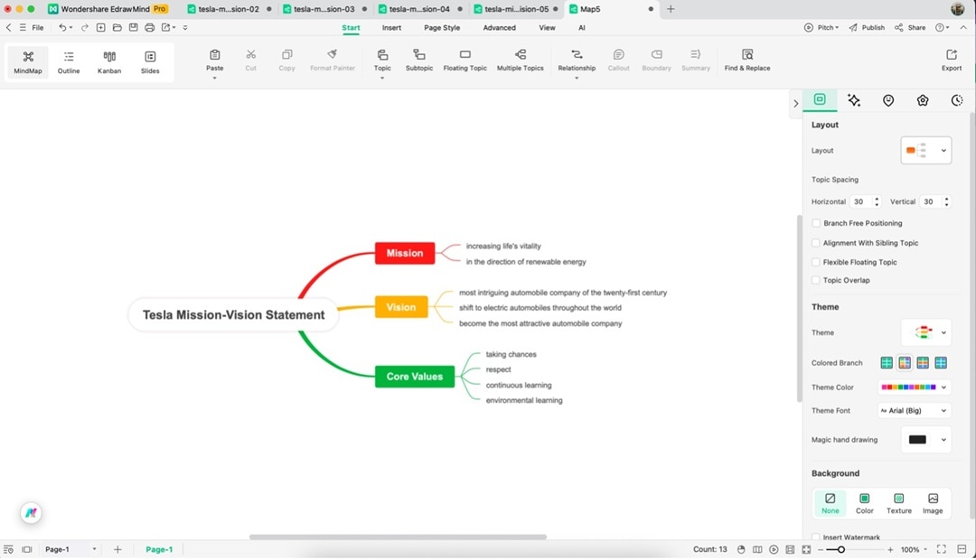The width and height of the screenshot is (976, 560).
Task: Select the Vision topic node
Action: (401, 307)
